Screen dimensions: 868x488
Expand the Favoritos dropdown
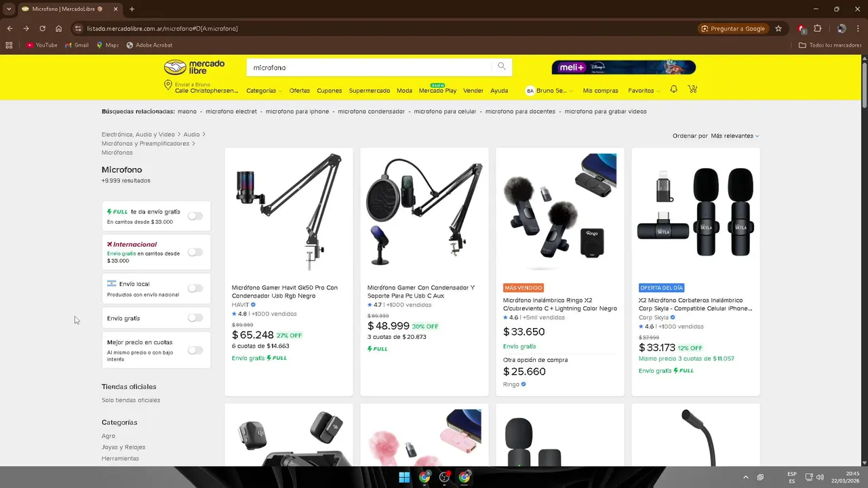coord(644,91)
